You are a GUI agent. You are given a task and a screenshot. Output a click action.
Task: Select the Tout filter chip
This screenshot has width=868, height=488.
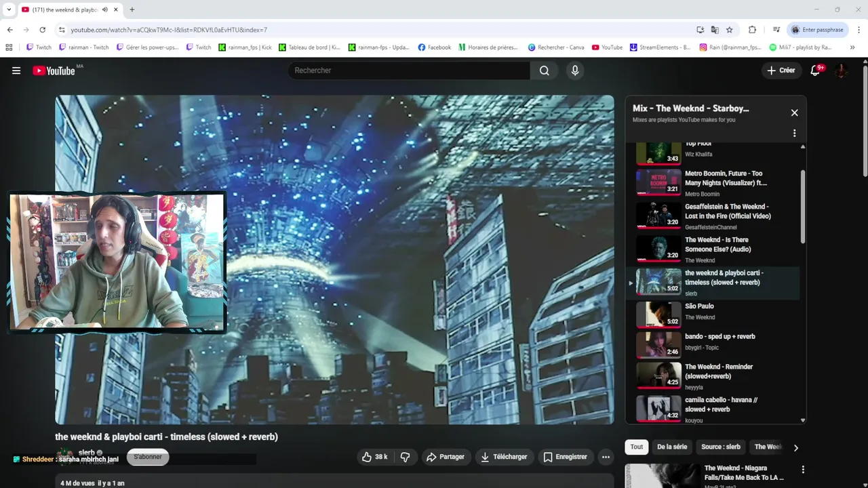coord(637,447)
